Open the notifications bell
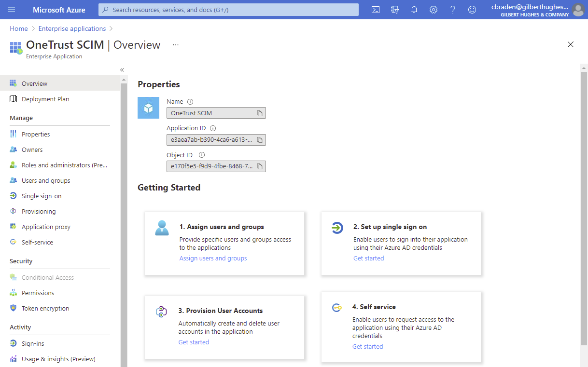 (x=414, y=10)
